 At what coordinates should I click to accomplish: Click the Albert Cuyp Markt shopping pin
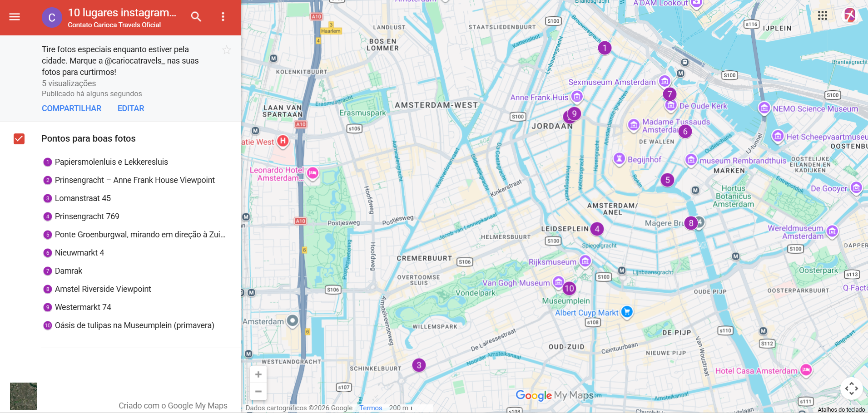click(627, 311)
